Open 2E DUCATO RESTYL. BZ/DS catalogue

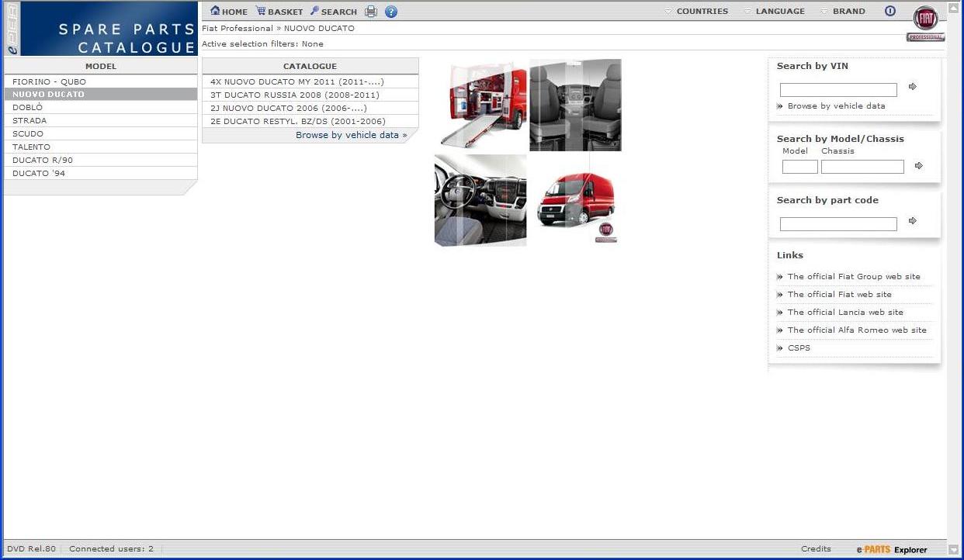tap(310, 121)
